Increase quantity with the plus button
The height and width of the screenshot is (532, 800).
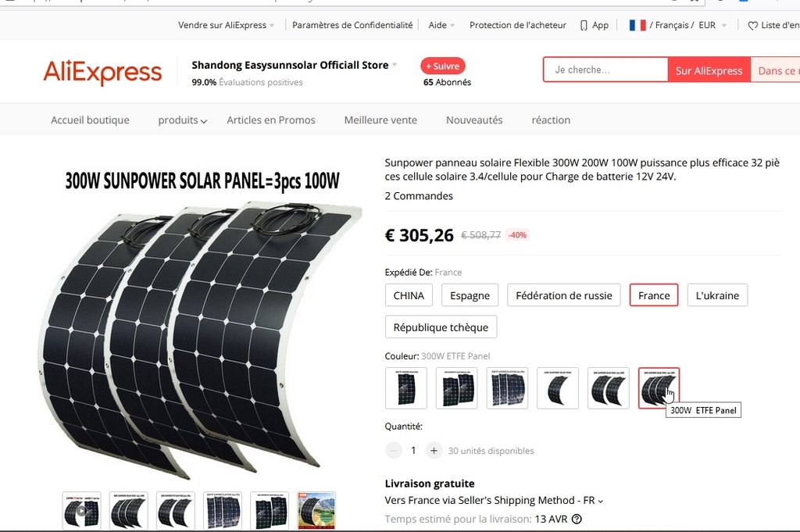[434, 451]
